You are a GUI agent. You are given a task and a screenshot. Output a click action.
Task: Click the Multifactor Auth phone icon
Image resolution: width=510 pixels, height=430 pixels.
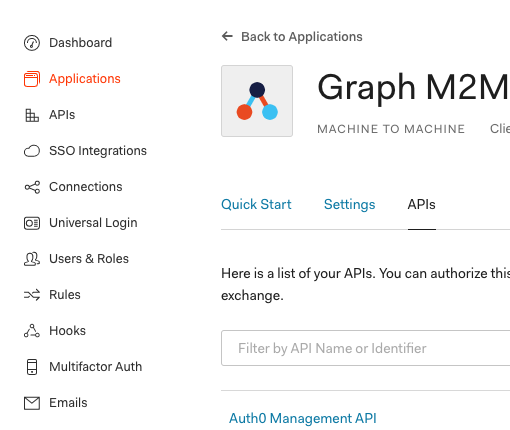click(32, 367)
